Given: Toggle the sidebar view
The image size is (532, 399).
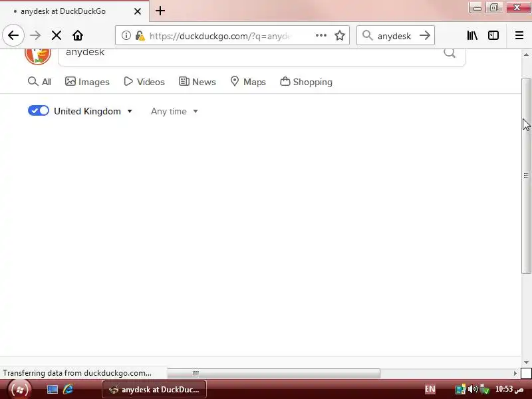Looking at the screenshot, I should 493,35.
